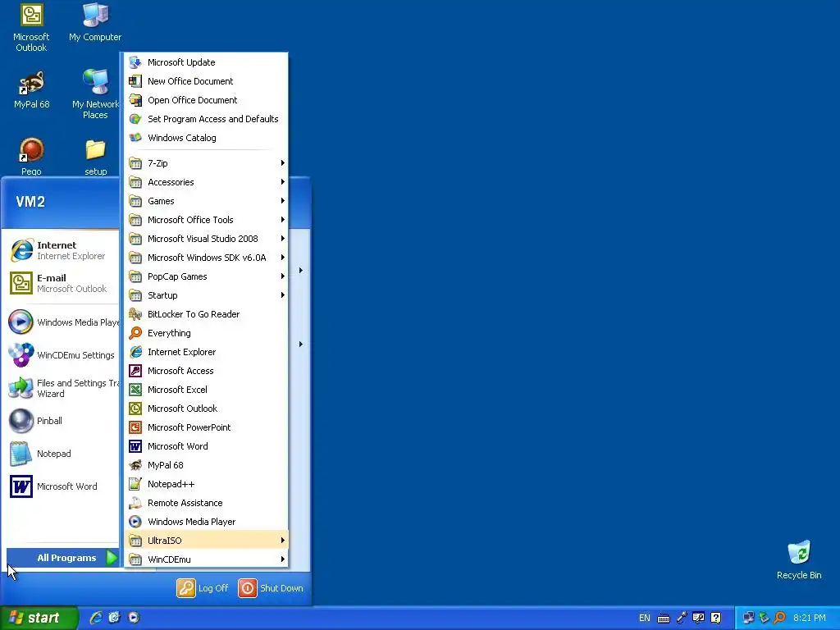Click the tray Everything search icon

coord(780,618)
